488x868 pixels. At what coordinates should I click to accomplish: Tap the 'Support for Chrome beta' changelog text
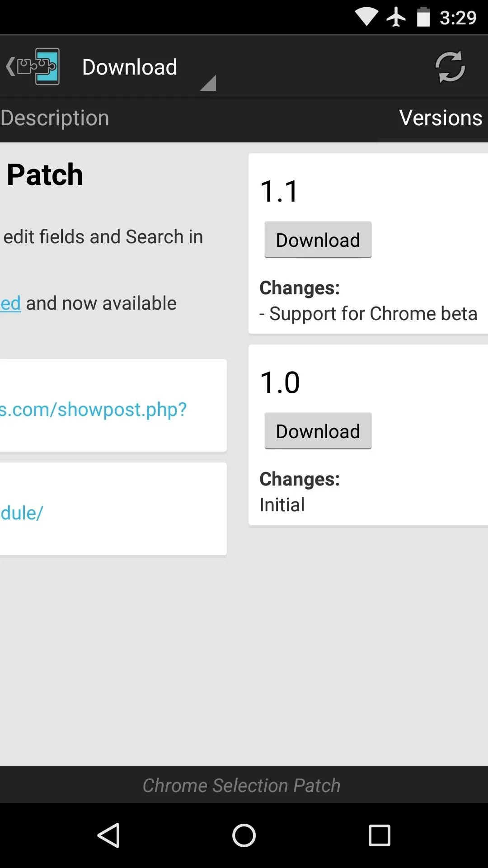click(368, 314)
